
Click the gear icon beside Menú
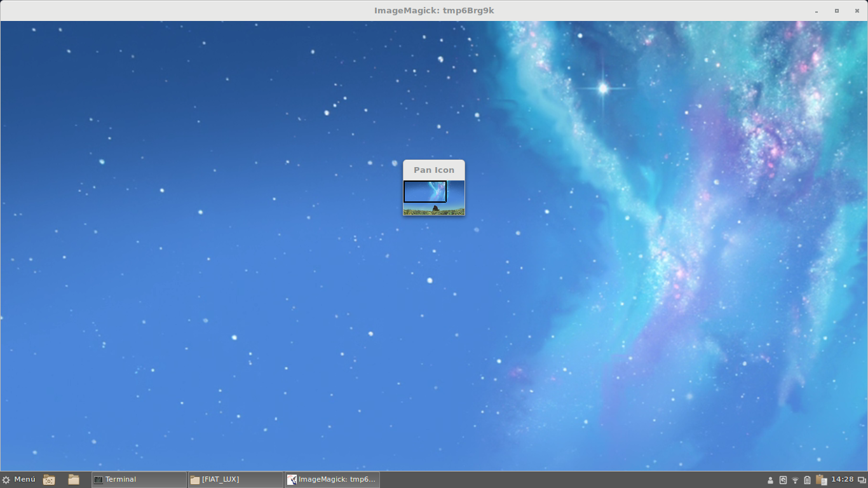point(6,480)
